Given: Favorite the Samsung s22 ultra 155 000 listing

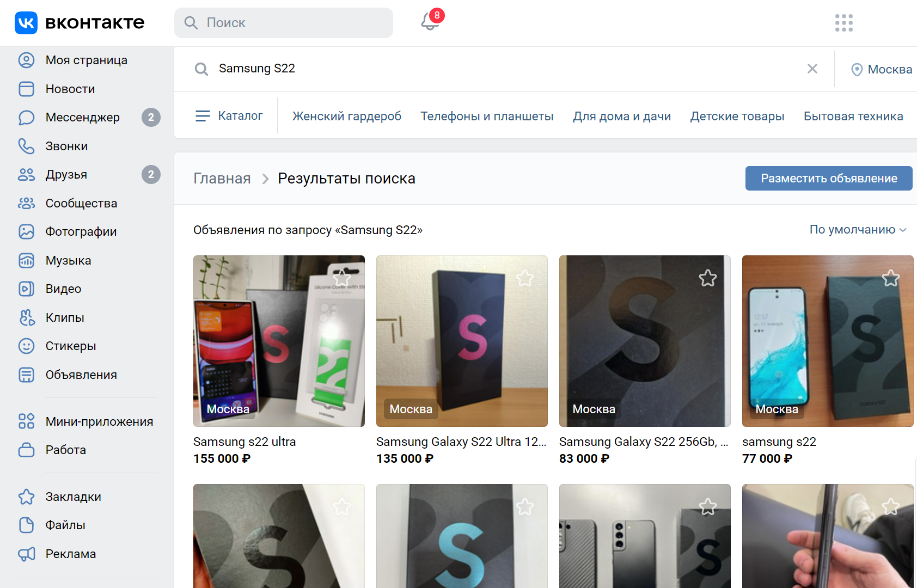Looking at the screenshot, I should (x=342, y=278).
